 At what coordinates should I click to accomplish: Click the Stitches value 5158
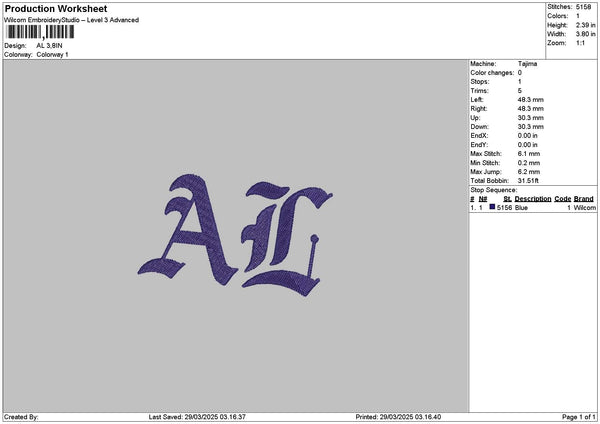pyautogui.click(x=585, y=7)
